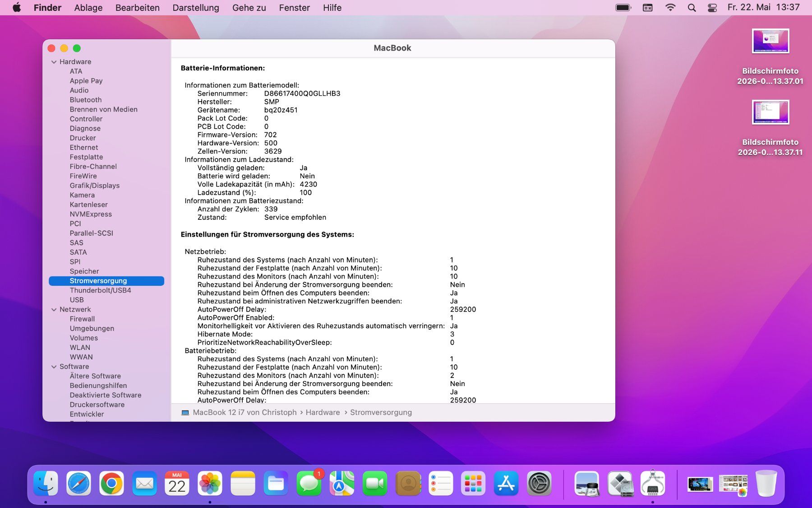Open Preview app in the Dock
The width and height of the screenshot is (812, 508).
(587, 484)
